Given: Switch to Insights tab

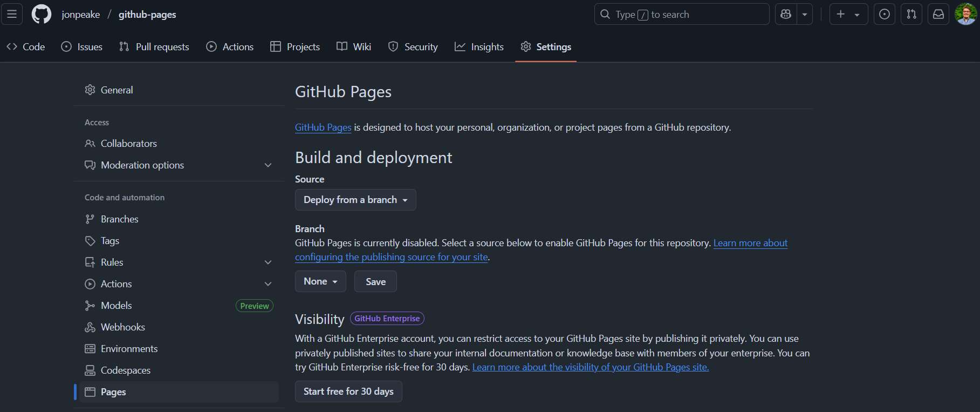Looking at the screenshot, I should [x=479, y=47].
